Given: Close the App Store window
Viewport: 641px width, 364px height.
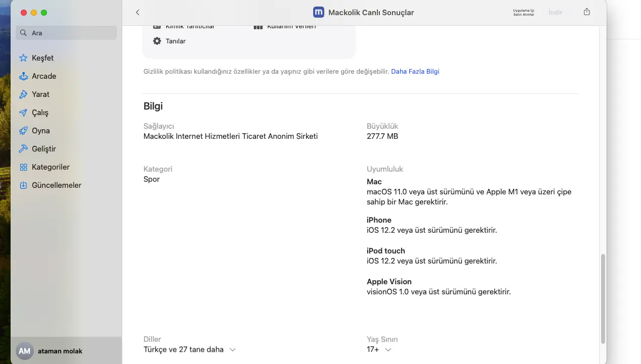Looking at the screenshot, I should 23,13.
